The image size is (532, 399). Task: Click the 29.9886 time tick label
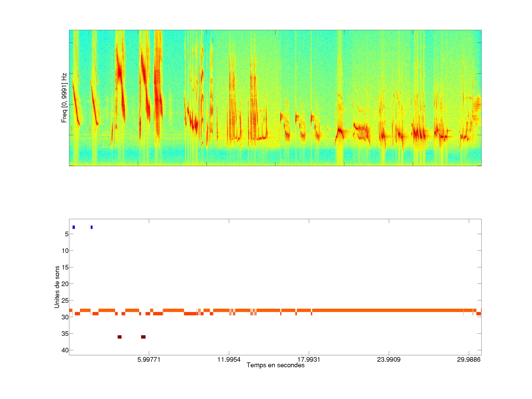[468, 359]
